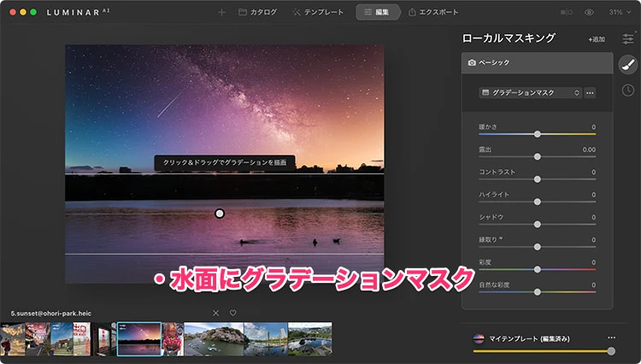The width and height of the screenshot is (641, 364).
Task: Open the history clock icon
Action: (628, 91)
